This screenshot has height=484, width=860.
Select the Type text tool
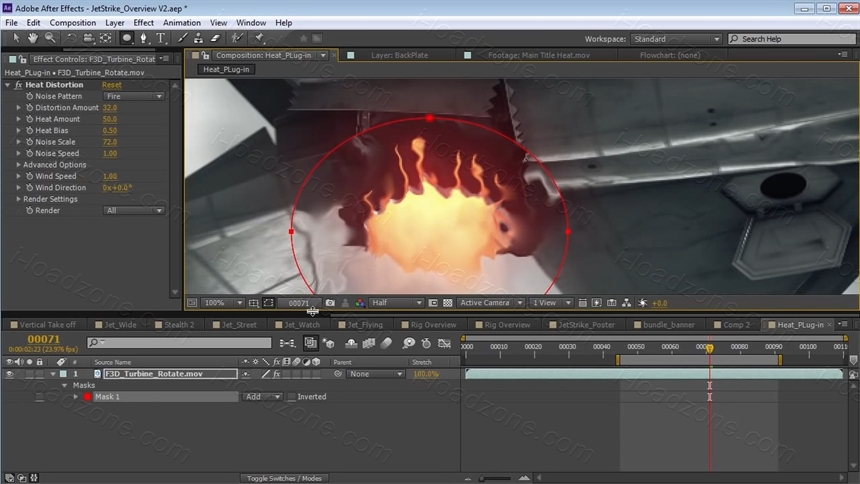coord(161,38)
